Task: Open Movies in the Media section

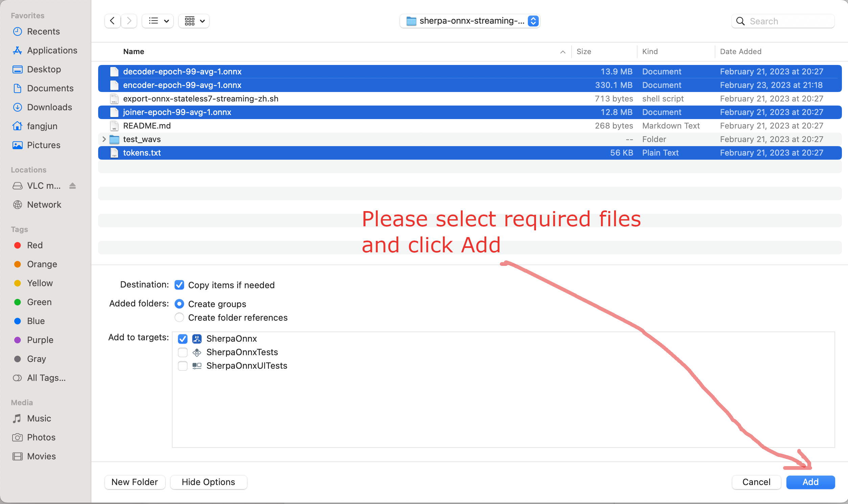Action: [34, 456]
